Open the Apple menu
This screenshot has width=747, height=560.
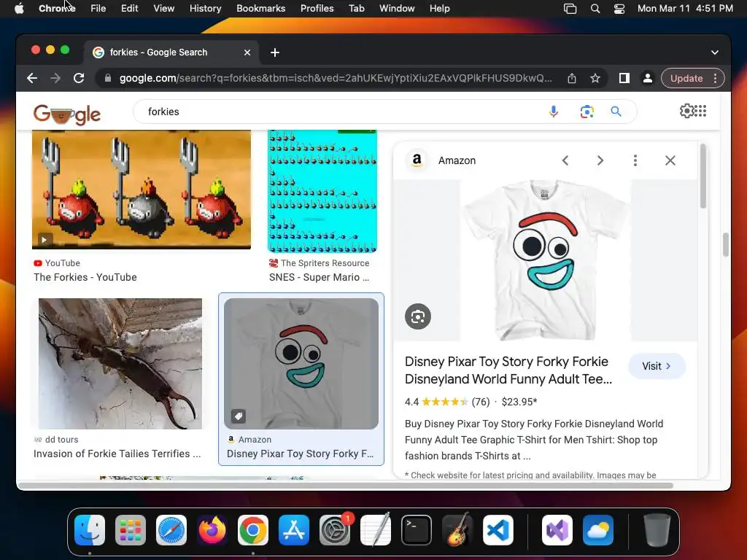(x=19, y=8)
